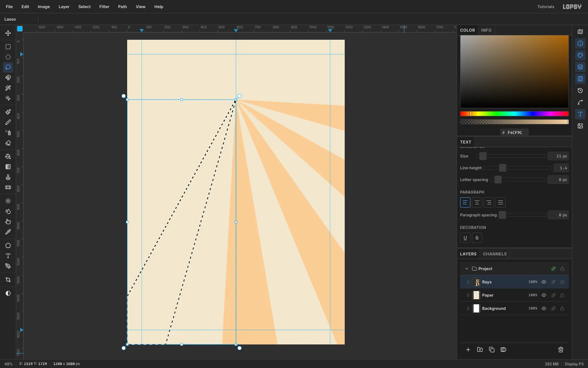Switch to the Info tab
The height and width of the screenshot is (368, 588).
[486, 30]
